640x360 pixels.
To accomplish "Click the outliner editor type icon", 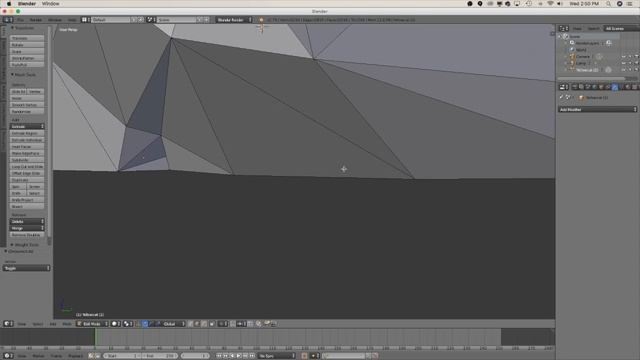I will pyautogui.click(x=564, y=29).
